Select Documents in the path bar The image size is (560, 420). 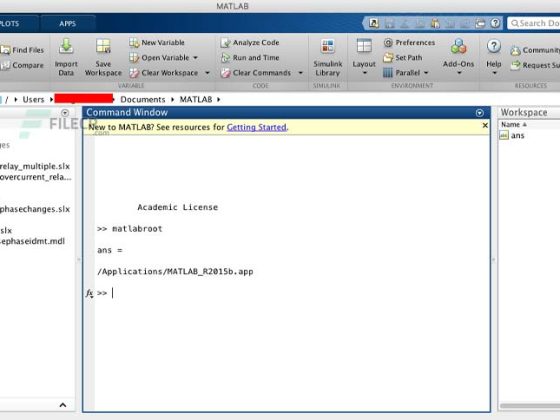[142, 100]
